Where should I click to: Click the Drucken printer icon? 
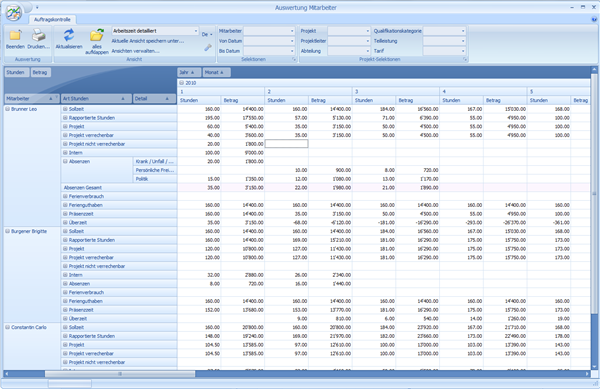(x=38, y=36)
